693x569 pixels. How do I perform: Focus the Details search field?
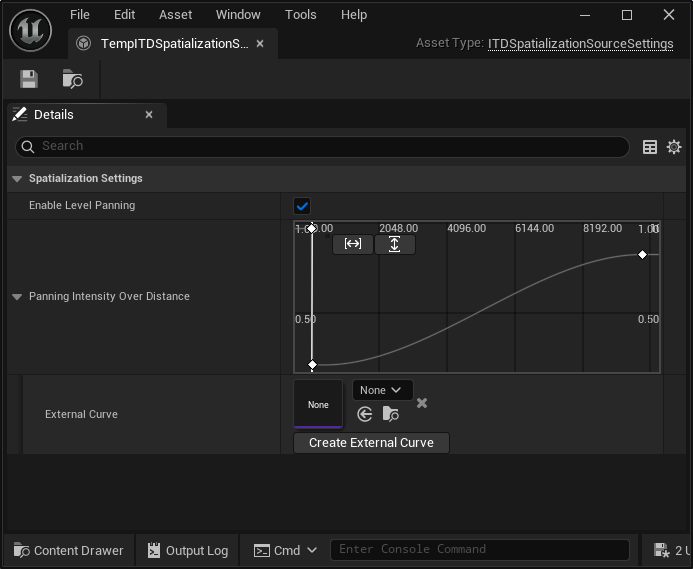click(322, 147)
